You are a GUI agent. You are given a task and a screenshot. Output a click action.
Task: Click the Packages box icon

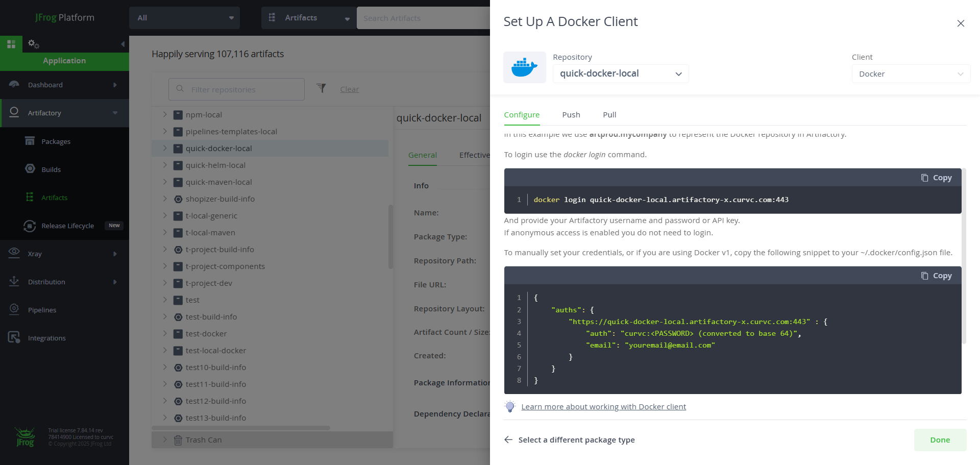(x=30, y=141)
